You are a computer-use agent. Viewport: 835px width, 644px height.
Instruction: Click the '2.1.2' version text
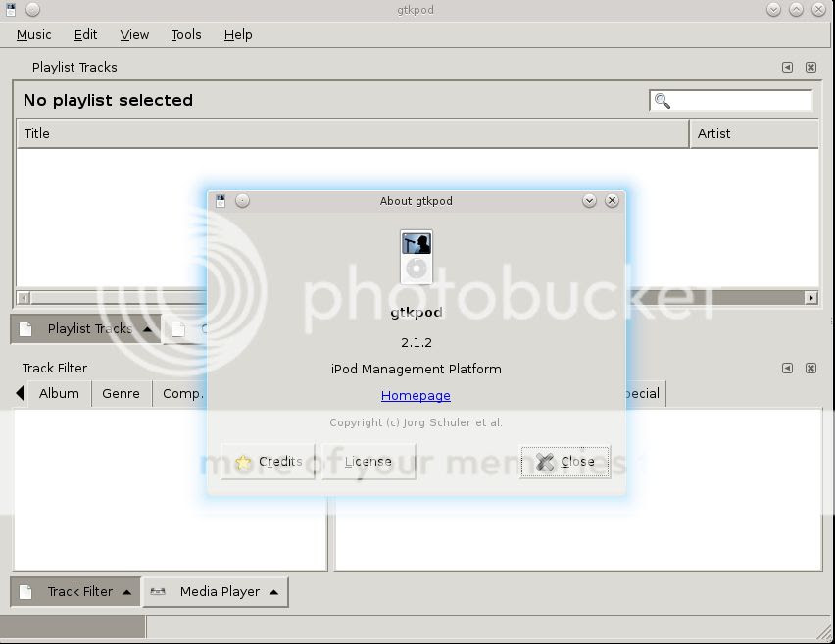pyautogui.click(x=417, y=342)
